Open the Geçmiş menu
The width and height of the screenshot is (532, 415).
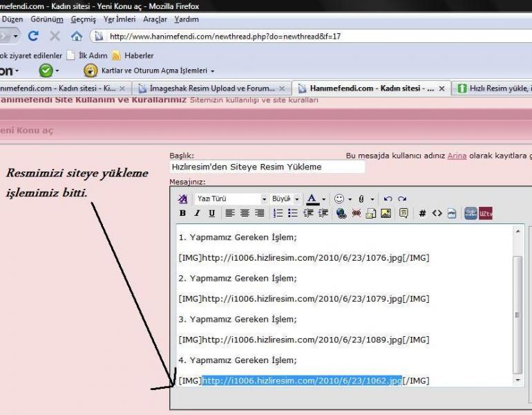(x=83, y=19)
